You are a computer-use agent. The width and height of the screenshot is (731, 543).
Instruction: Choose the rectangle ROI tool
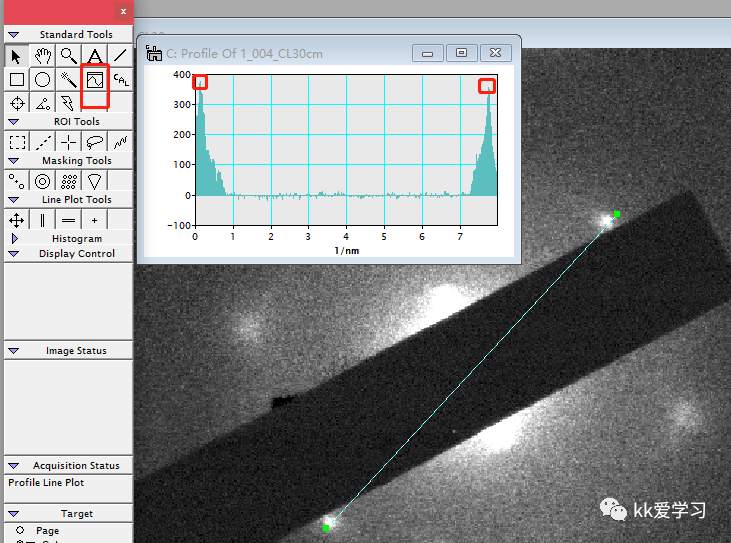(x=16, y=142)
